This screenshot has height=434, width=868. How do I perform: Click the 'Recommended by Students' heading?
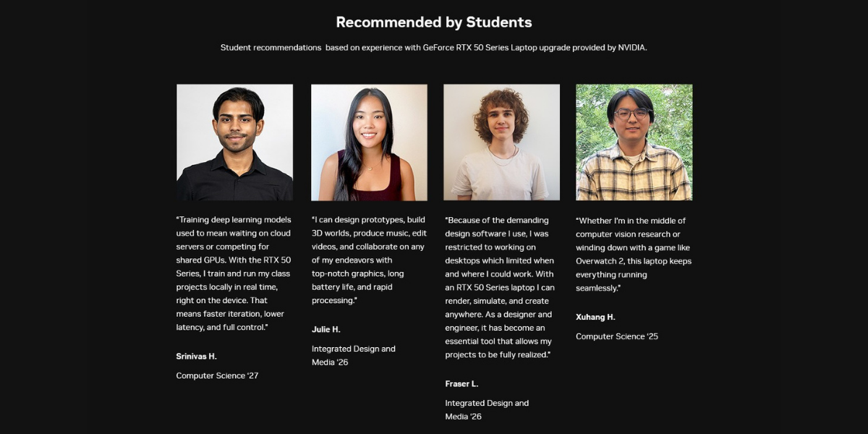(434, 22)
